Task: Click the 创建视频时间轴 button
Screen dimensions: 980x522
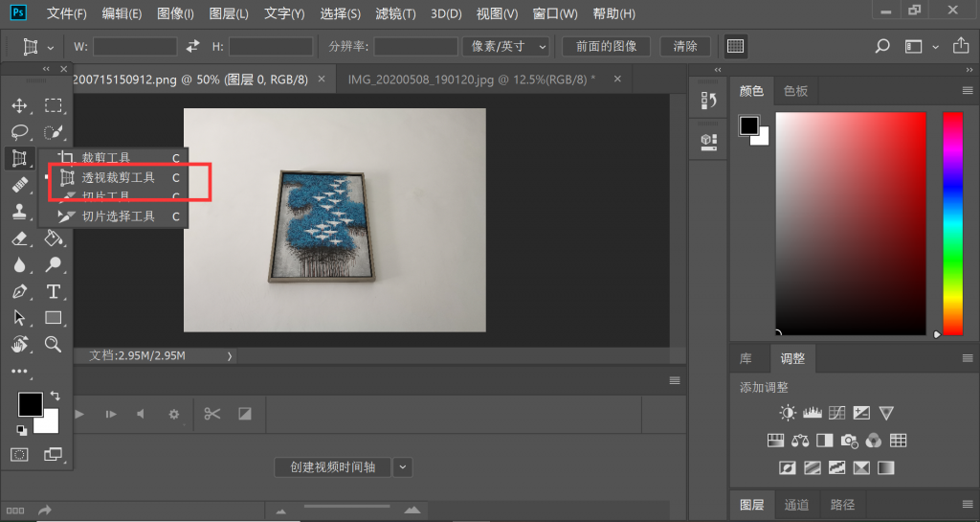Action: (x=332, y=467)
